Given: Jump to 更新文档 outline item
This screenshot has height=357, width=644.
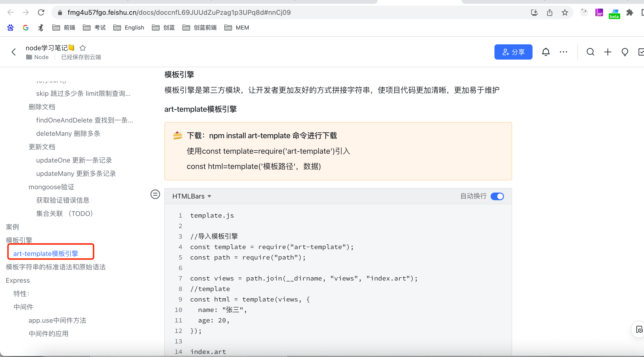Looking at the screenshot, I should [x=42, y=147].
